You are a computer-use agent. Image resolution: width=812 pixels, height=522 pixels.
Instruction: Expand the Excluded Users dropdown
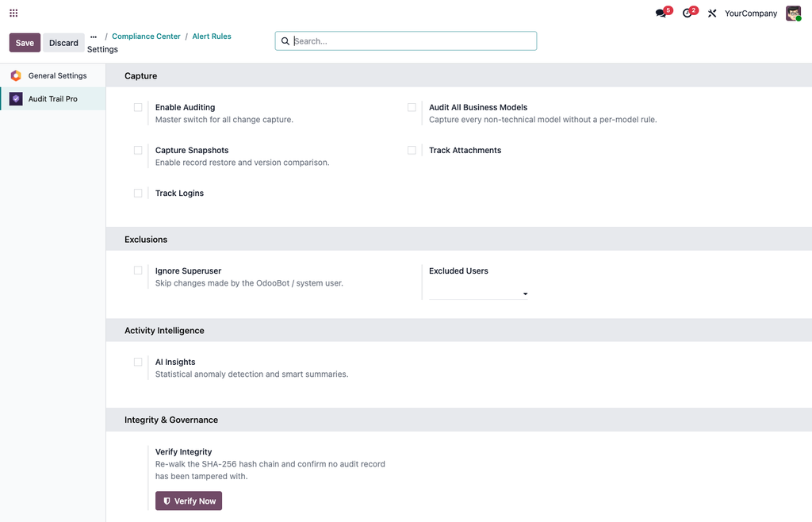tap(478, 294)
